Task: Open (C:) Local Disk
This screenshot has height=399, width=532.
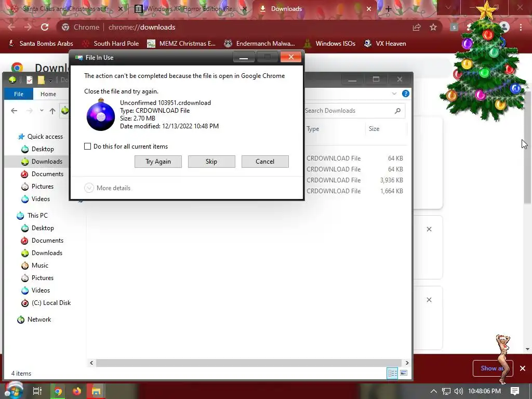Action: (46, 303)
